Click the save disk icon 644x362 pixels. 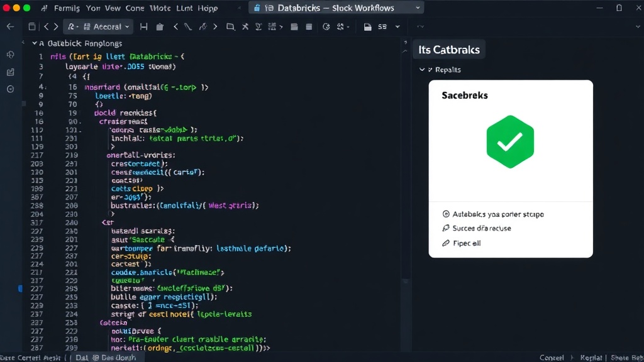point(367,26)
